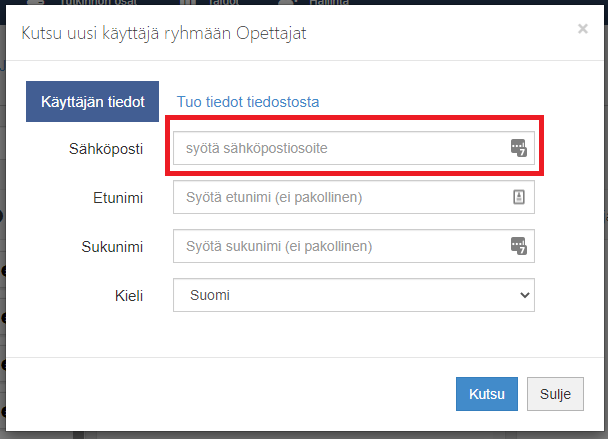The width and height of the screenshot is (608, 439).
Task: Click the contact autofill icon in Etunimi field
Action: click(x=517, y=198)
